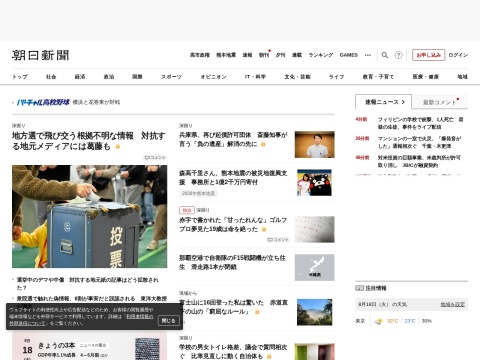Image resolution: width=480 pixels, height=360 pixels.
Task: Select オピニオン in the main navigation
Action: click(x=213, y=77)
